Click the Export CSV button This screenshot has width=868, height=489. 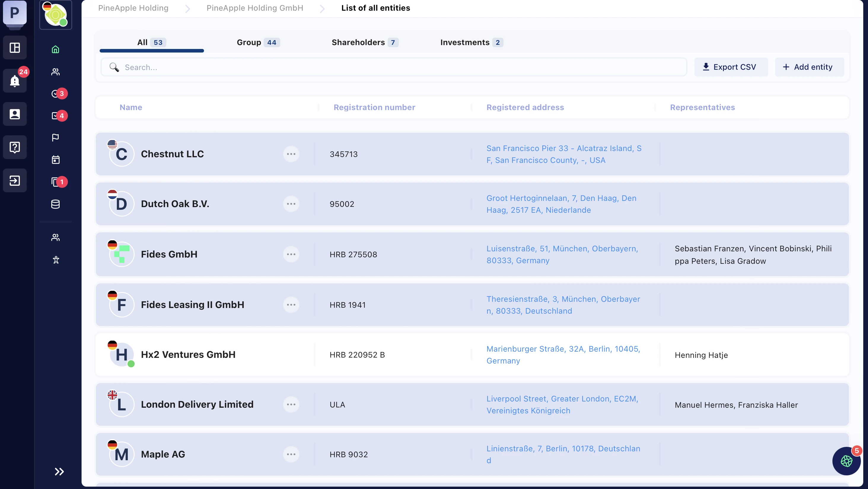[731, 67]
